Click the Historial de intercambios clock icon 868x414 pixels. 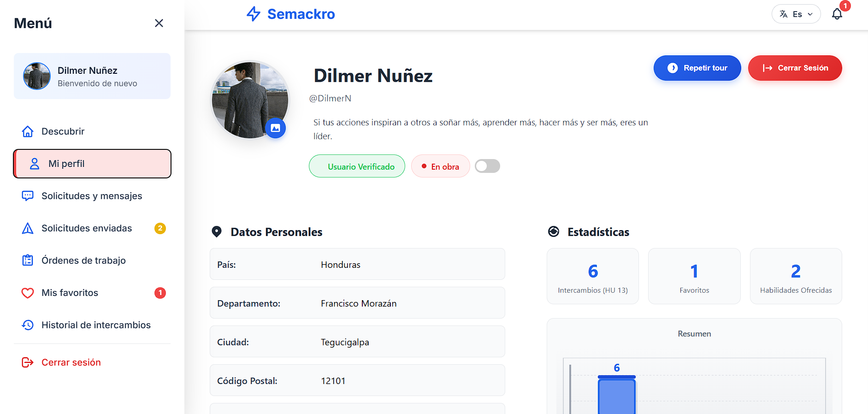point(28,325)
